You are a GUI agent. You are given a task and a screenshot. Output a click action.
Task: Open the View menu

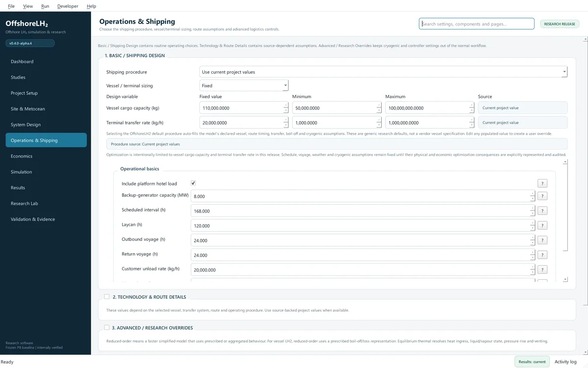click(x=28, y=6)
